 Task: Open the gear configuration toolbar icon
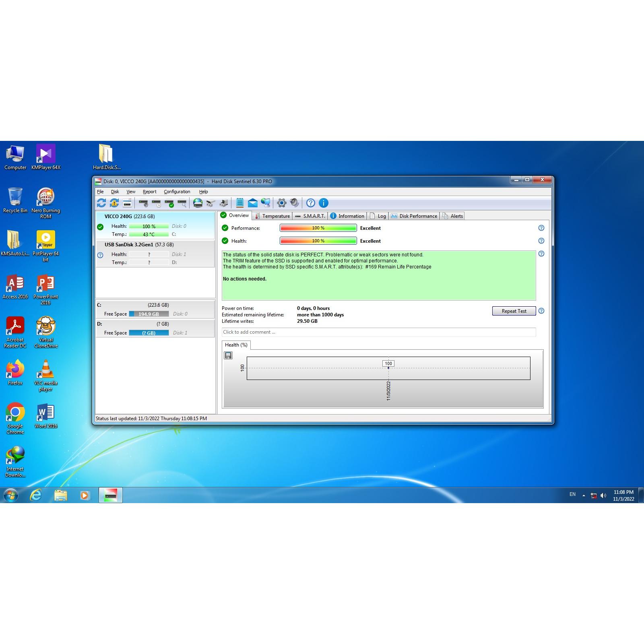tap(281, 203)
